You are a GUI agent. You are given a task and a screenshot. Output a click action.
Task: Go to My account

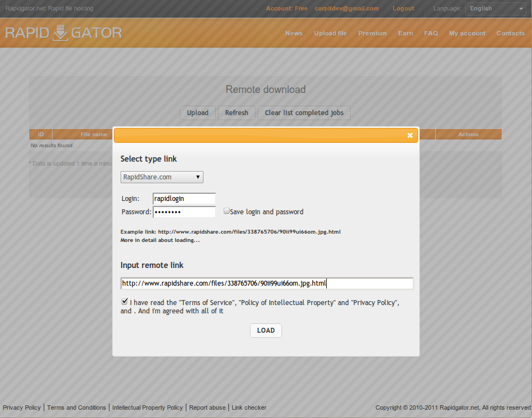tap(467, 33)
